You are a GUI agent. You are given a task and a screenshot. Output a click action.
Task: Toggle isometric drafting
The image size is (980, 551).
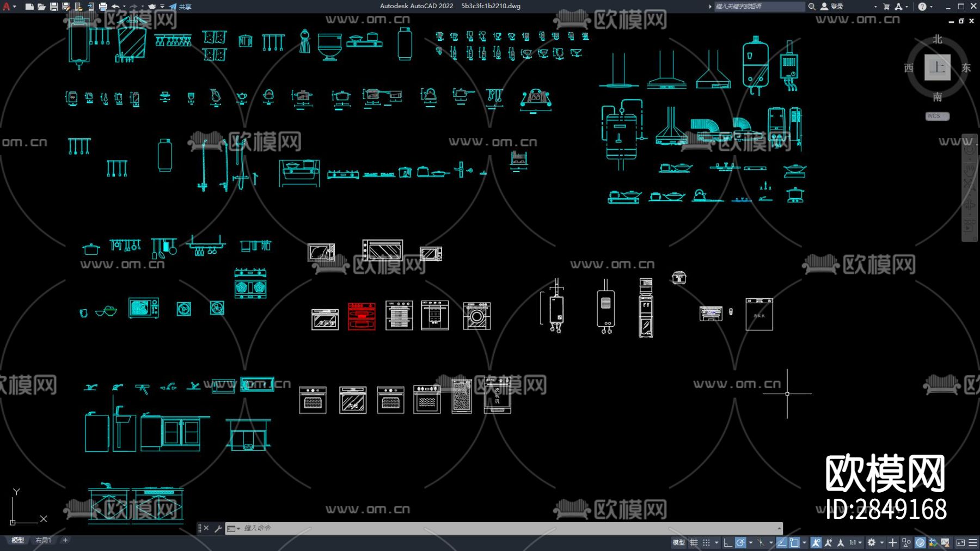[761, 543]
